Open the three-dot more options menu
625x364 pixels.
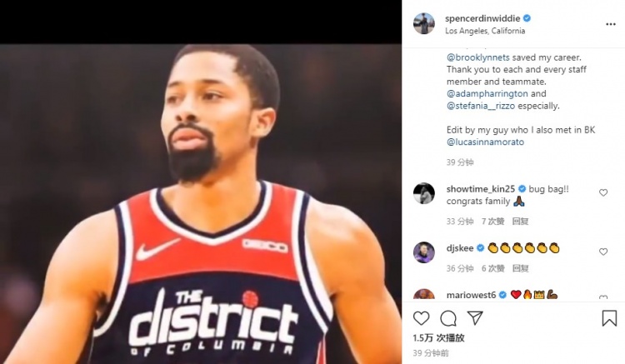pyautogui.click(x=611, y=24)
